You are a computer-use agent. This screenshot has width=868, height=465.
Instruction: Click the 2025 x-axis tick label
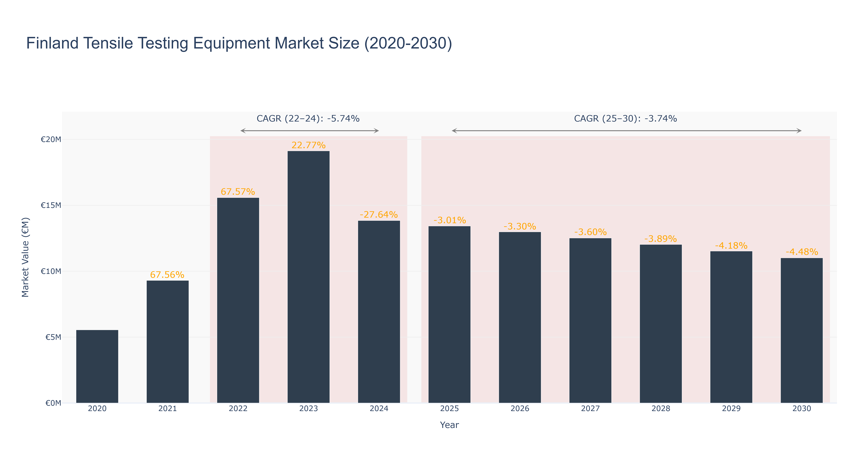click(449, 409)
